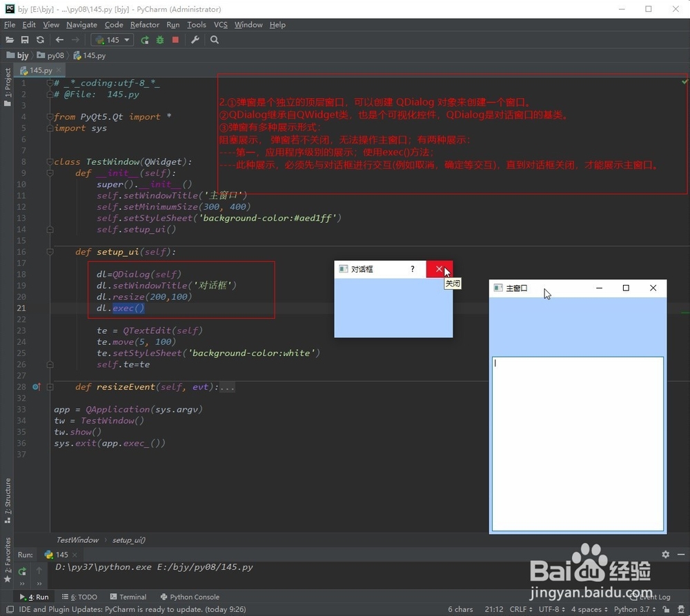Hide the Run panel with the minus icon
Image resolution: width=690 pixels, height=616 pixels.
click(x=681, y=555)
